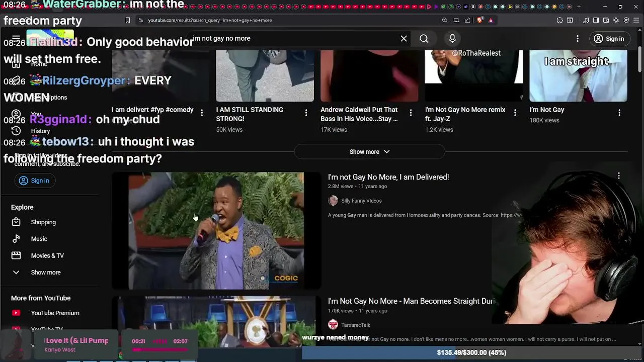Start voice search with microphone icon
Image resolution: width=644 pixels, height=362 pixels.
click(452, 39)
